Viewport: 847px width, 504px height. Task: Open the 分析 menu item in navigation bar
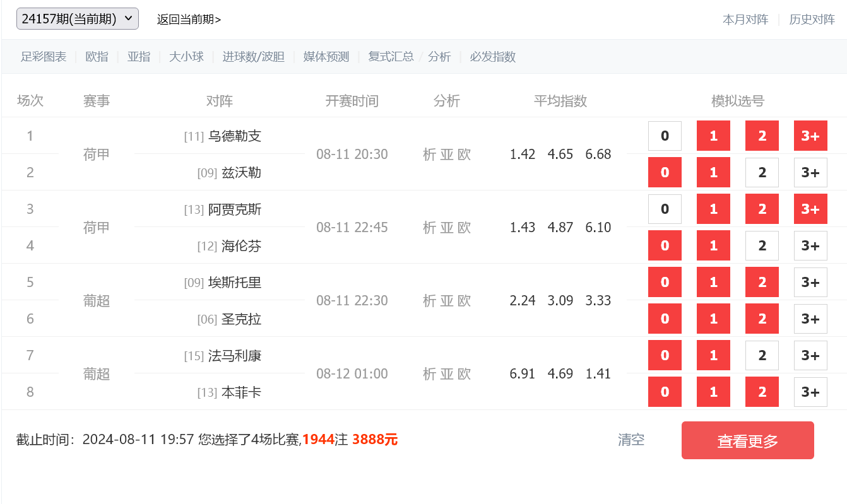(439, 57)
